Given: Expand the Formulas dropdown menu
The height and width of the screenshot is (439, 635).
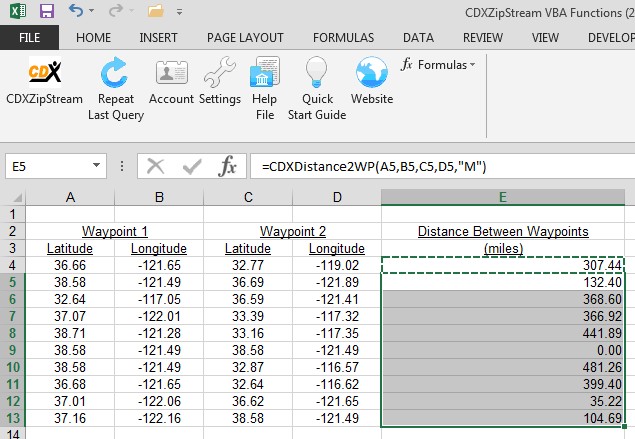Looking at the screenshot, I should click(x=439, y=65).
